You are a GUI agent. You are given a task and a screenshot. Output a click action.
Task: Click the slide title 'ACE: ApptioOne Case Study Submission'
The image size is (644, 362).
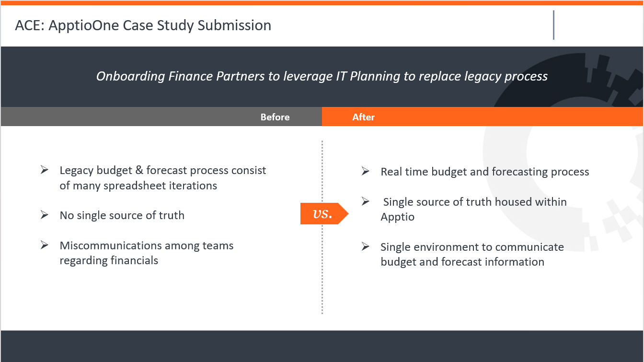(143, 25)
